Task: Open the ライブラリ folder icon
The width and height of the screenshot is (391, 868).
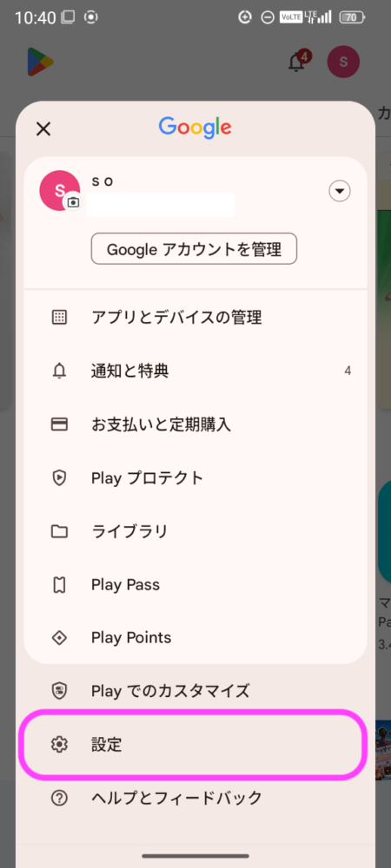Action: (x=59, y=531)
